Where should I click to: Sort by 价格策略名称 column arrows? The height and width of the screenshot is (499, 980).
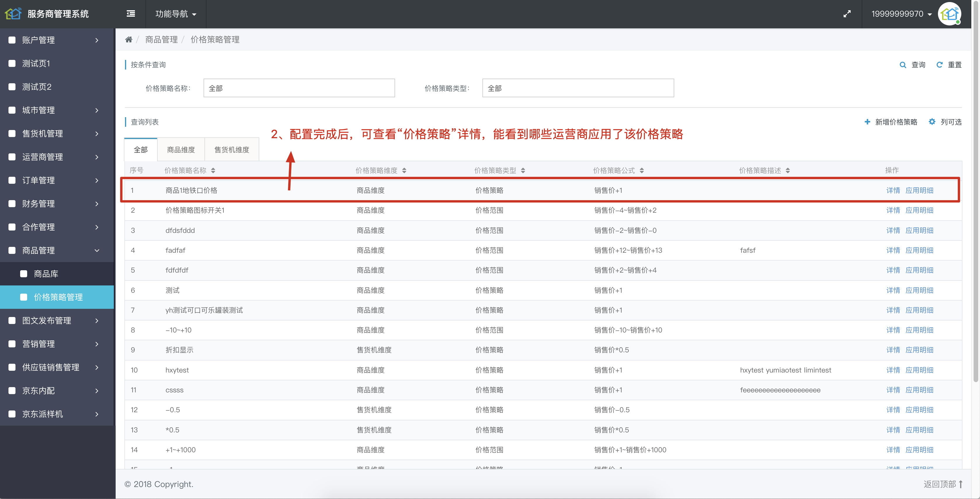pos(213,171)
